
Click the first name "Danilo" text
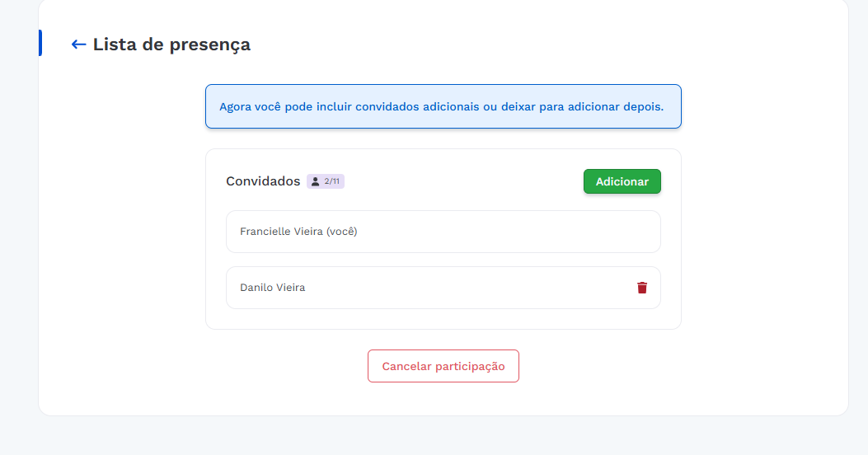(x=256, y=288)
